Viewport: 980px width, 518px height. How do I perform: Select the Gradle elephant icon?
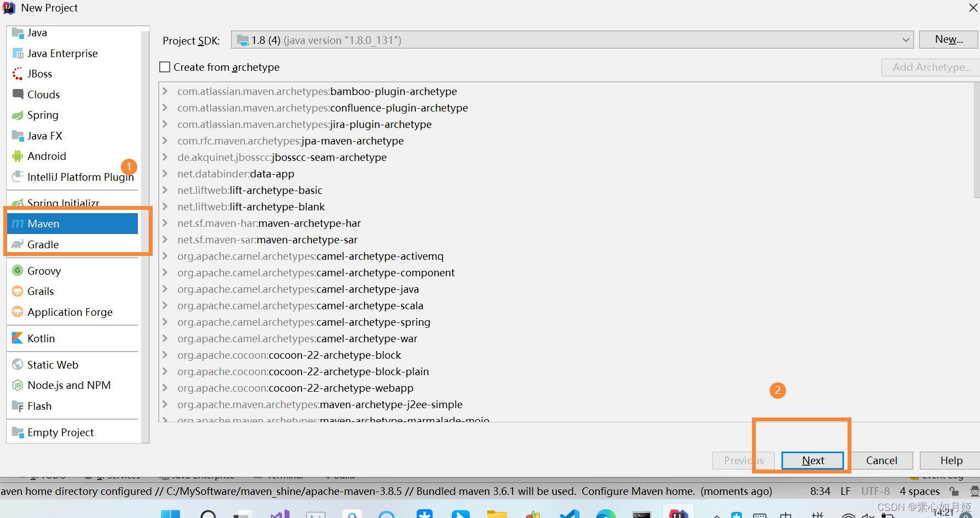[18, 244]
